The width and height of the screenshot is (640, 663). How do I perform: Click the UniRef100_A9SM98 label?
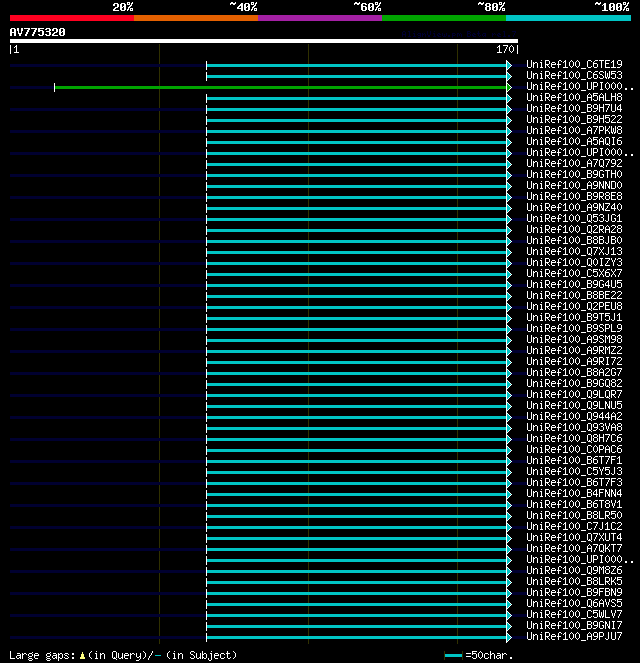pos(574,339)
